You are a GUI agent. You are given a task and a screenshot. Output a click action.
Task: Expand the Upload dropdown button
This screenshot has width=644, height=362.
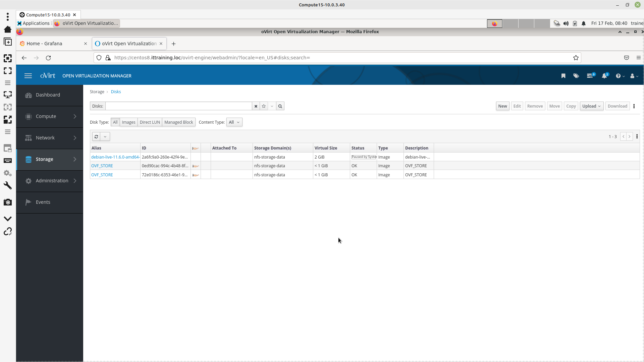[x=591, y=106]
